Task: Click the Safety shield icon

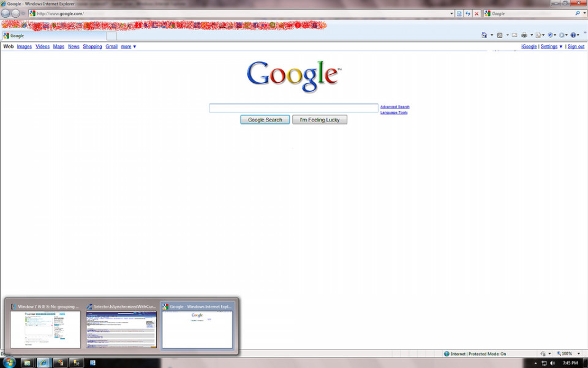Action: click(x=550, y=36)
